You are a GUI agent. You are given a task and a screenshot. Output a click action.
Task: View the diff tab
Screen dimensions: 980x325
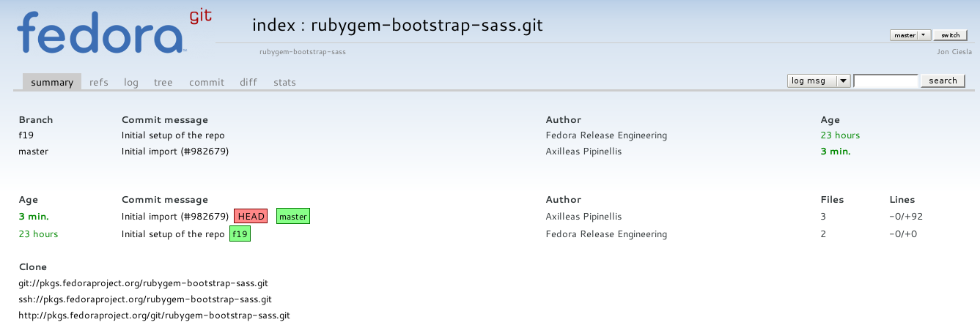248,82
